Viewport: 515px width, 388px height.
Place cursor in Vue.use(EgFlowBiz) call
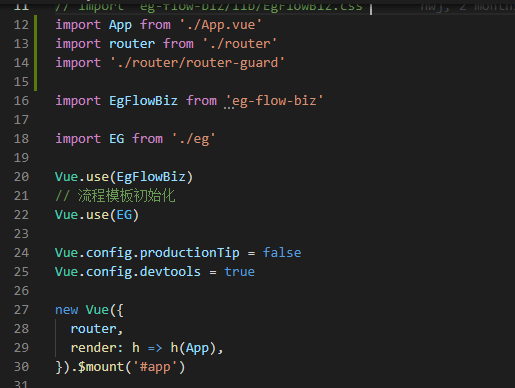(x=124, y=177)
